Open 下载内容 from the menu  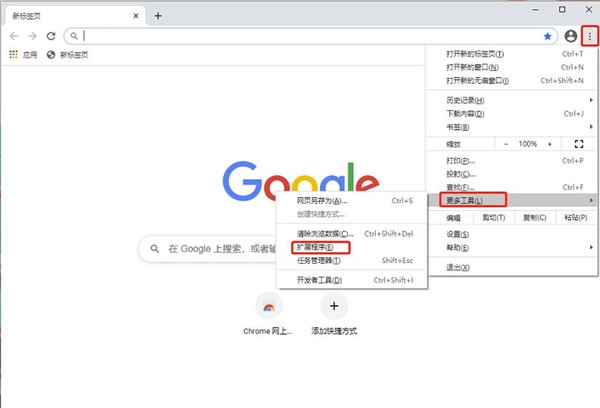512,114
